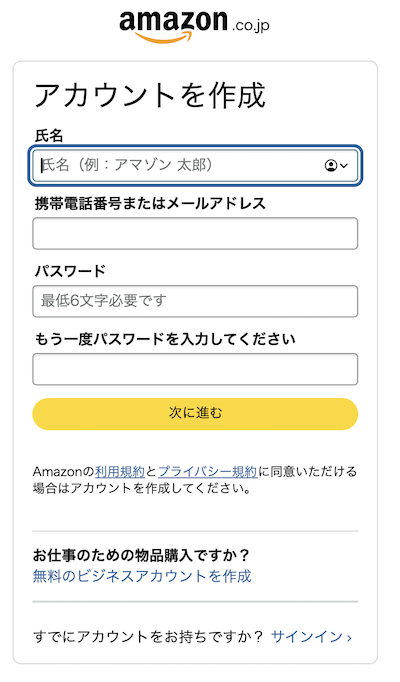
Task: Click the 氏名 field label
Action: click(x=49, y=136)
